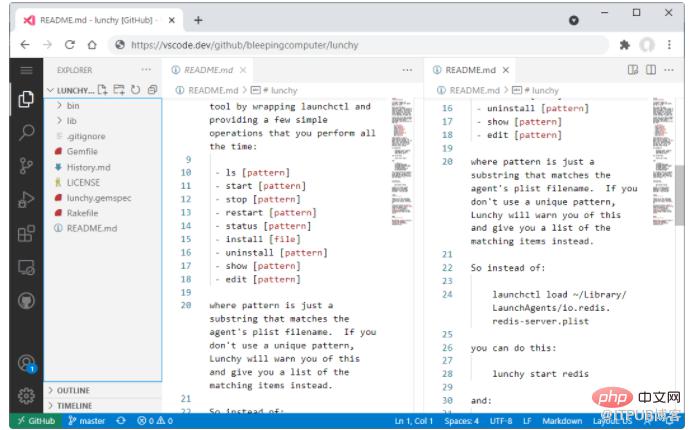Open the Extensions view
Screen dimensions: 691x430
point(26,233)
